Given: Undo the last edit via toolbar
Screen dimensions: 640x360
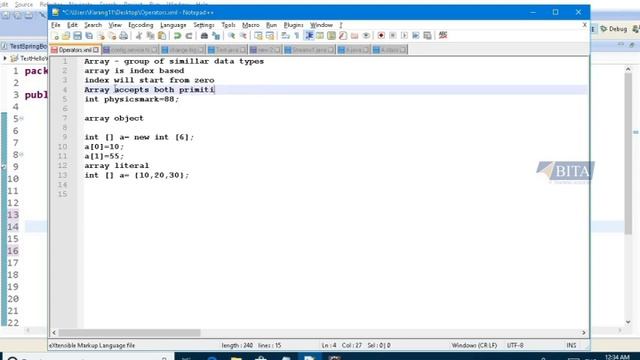Looking at the screenshot, I should coord(178,36).
